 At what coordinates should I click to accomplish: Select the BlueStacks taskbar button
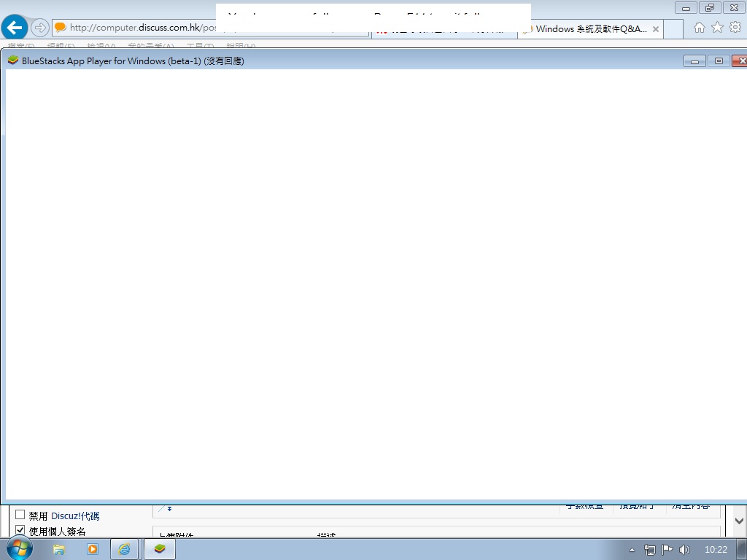tap(160, 550)
